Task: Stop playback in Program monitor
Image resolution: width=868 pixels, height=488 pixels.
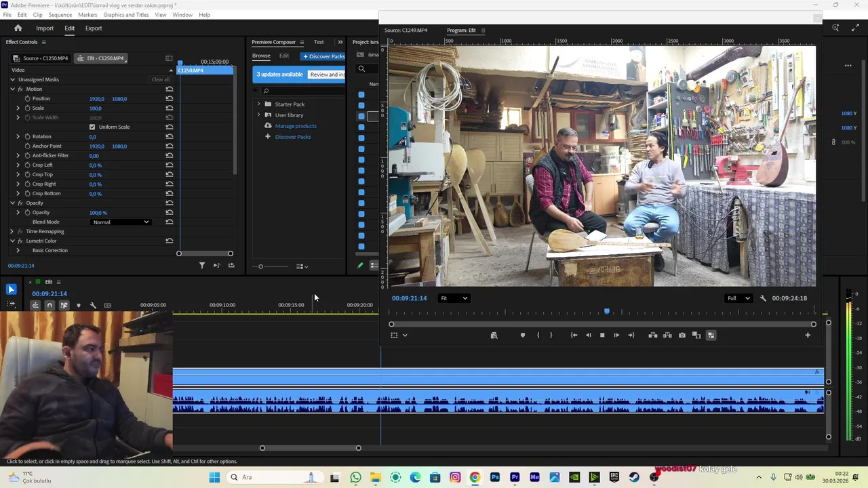Action: 602,335
